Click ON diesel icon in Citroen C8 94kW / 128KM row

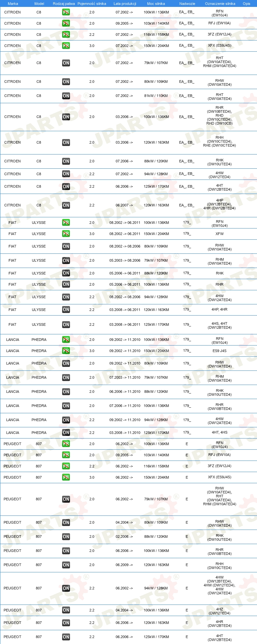pyautogui.click(x=66, y=174)
